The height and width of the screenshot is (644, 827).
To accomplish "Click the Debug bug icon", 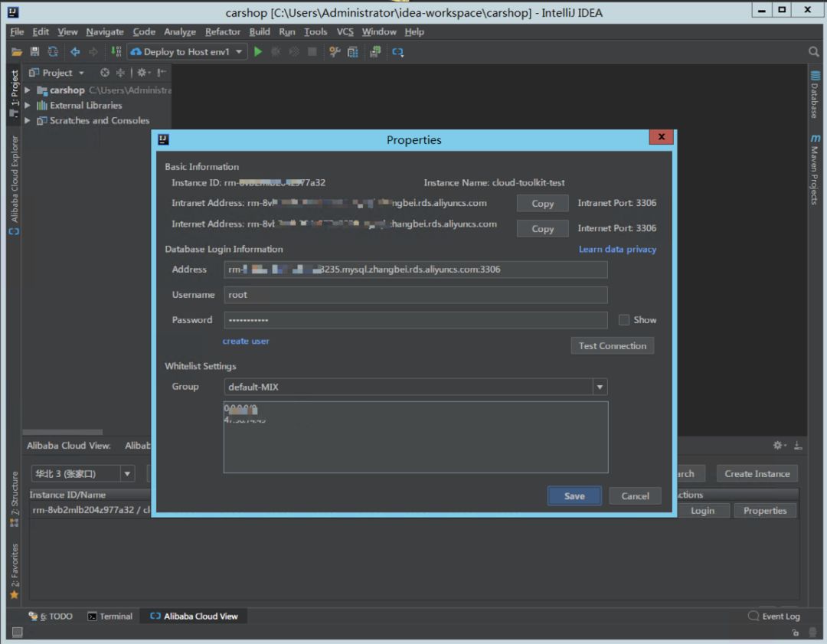I will pos(276,52).
